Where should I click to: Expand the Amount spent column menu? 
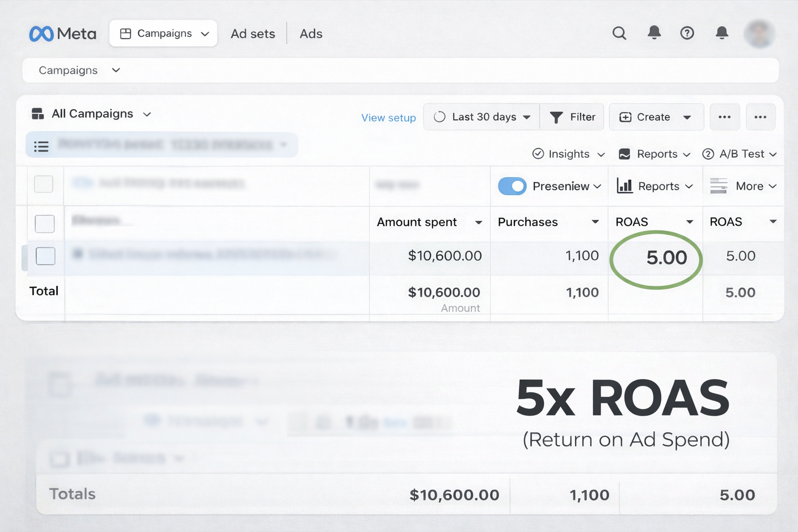(478, 222)
